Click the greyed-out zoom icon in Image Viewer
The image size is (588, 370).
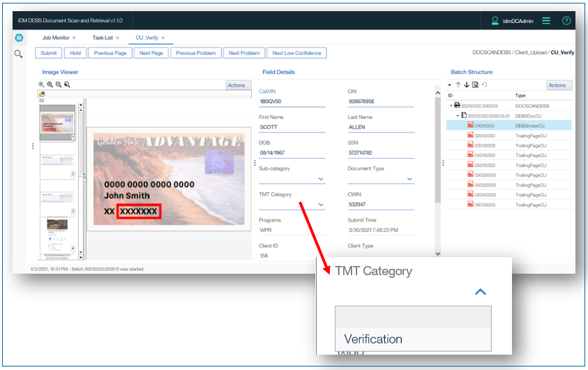pos(41,84)
